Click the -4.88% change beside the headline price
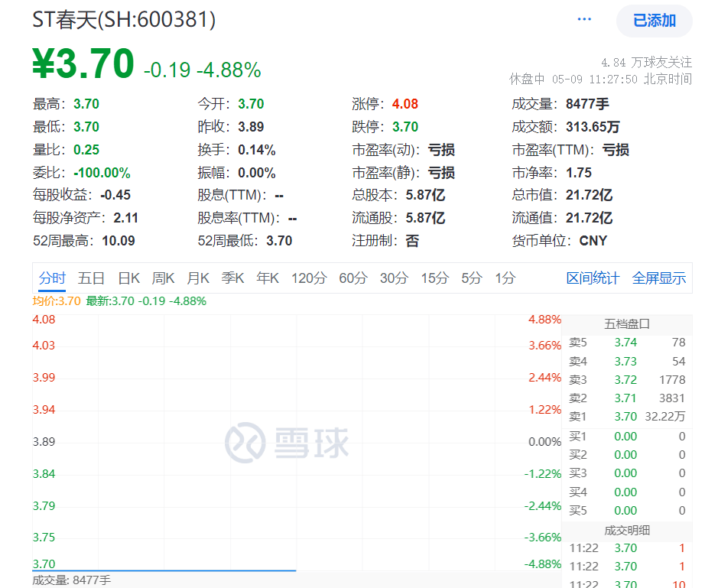This screenshot has width=718, height=588. tap(229, 70)
